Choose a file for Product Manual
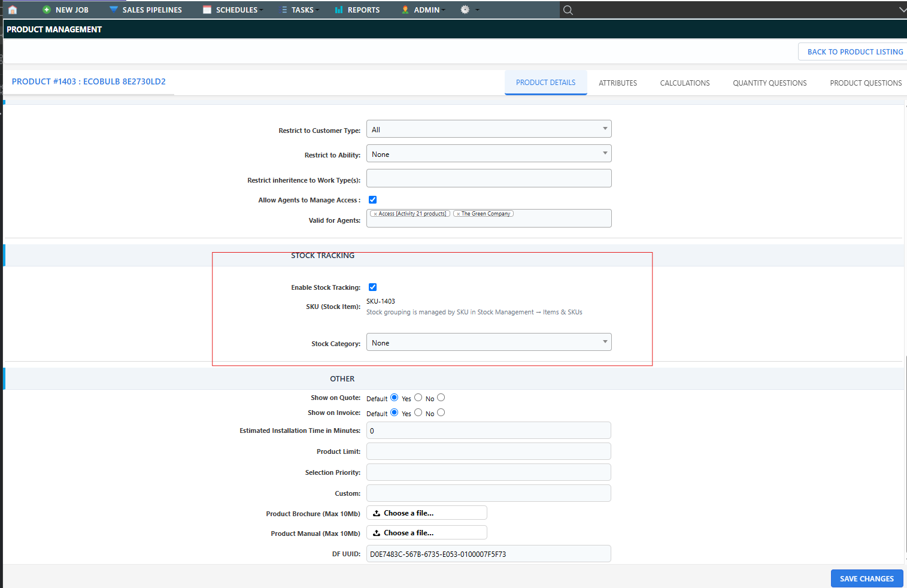907x588 pixels. point(427,533)
